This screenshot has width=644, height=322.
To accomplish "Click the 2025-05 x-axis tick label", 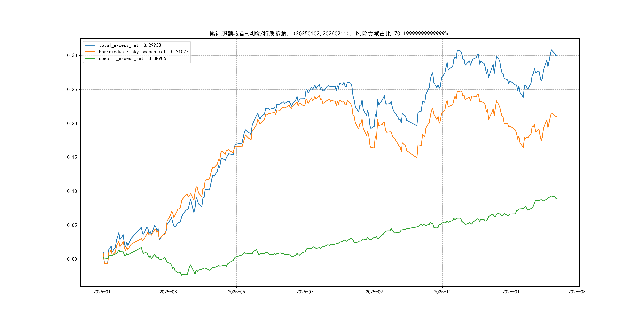I will [x=236, y=292].
